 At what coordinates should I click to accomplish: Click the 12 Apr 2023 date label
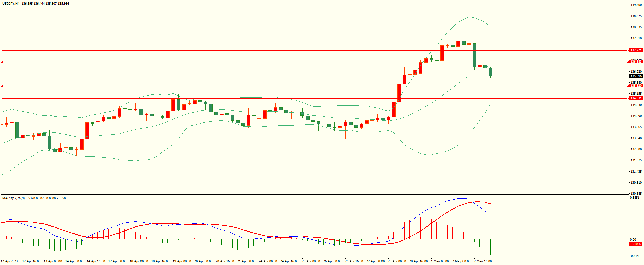coord(9,261)
